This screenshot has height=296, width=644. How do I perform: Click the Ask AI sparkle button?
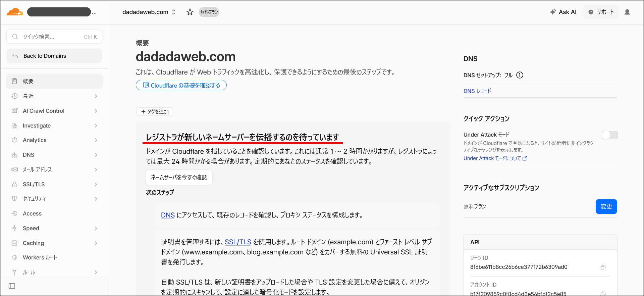(563, 12)
